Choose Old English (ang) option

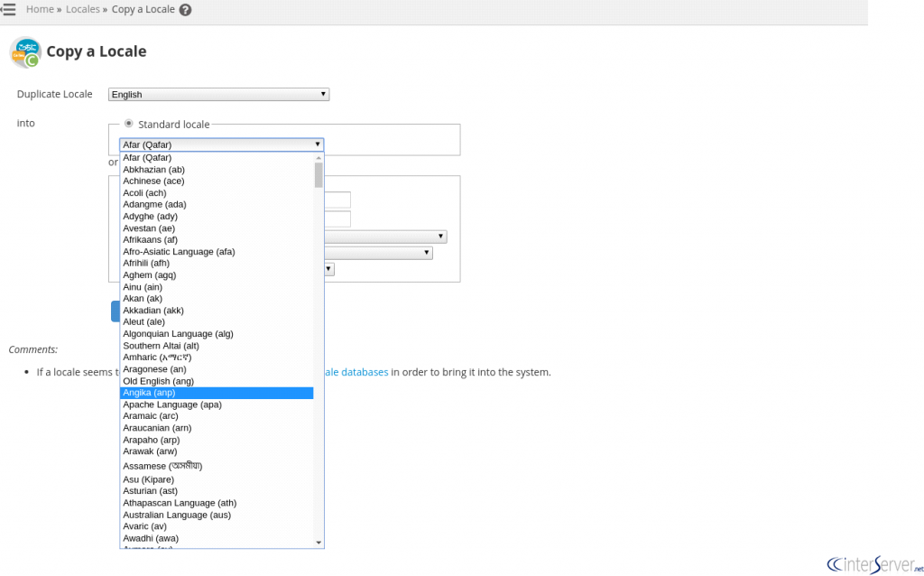click(217, 381)
